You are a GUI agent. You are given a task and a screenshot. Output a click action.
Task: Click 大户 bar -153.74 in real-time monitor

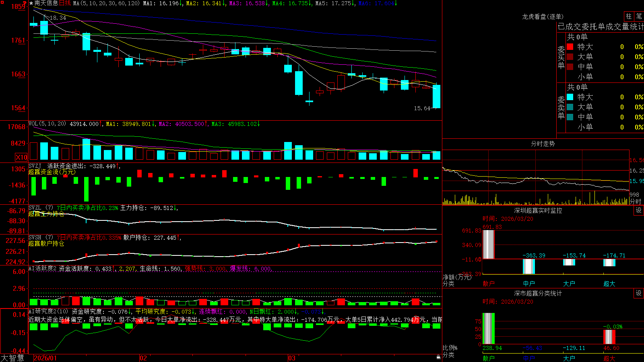click(569, 262)
